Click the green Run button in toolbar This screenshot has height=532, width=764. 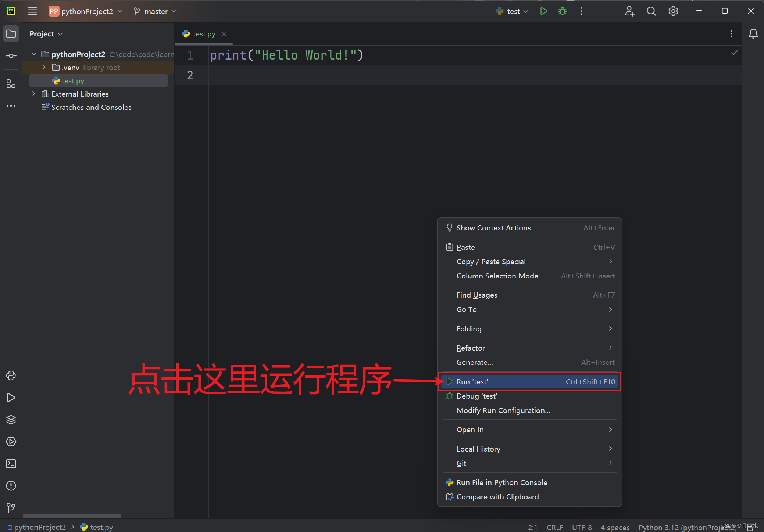click(543, 11)
